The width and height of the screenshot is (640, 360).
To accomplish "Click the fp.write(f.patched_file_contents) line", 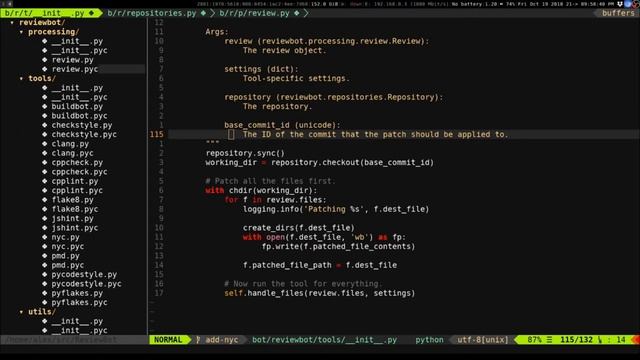I will tap(338, 247).
